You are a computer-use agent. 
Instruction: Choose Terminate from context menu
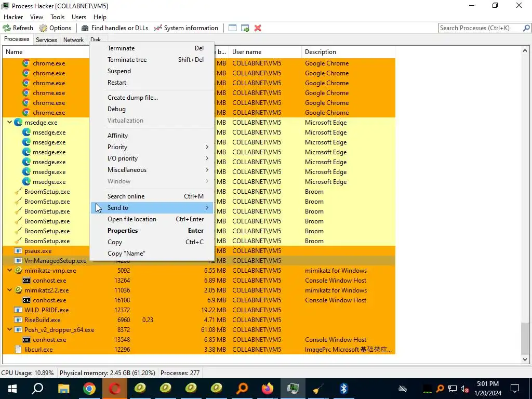coord(152,48)
